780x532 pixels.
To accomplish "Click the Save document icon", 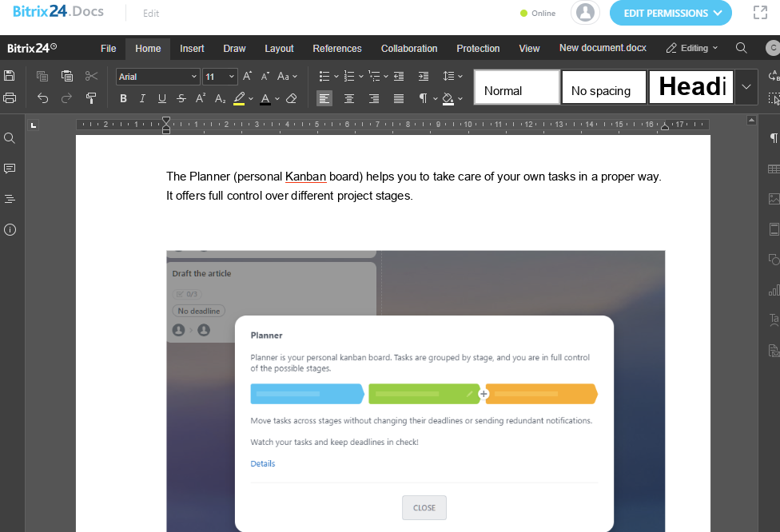I will 10,76.
